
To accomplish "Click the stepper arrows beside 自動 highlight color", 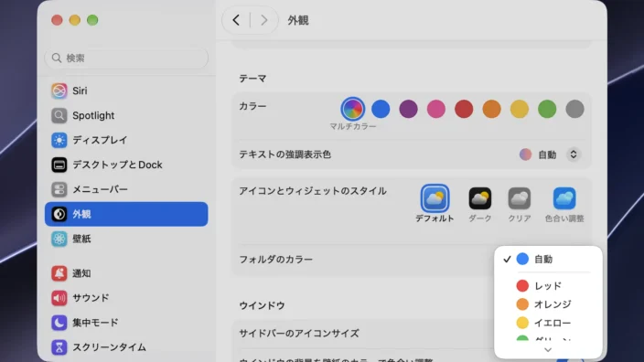I will tap(574, 154).
